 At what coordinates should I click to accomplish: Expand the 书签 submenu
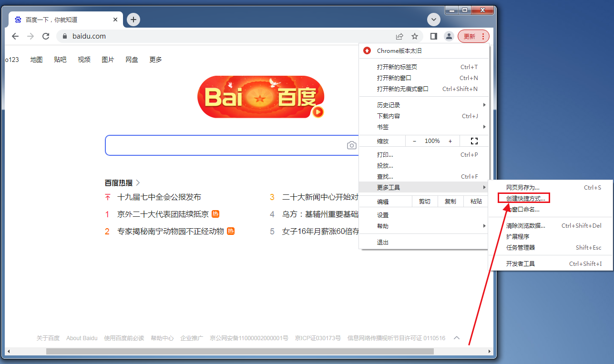[x=424, y=127]
